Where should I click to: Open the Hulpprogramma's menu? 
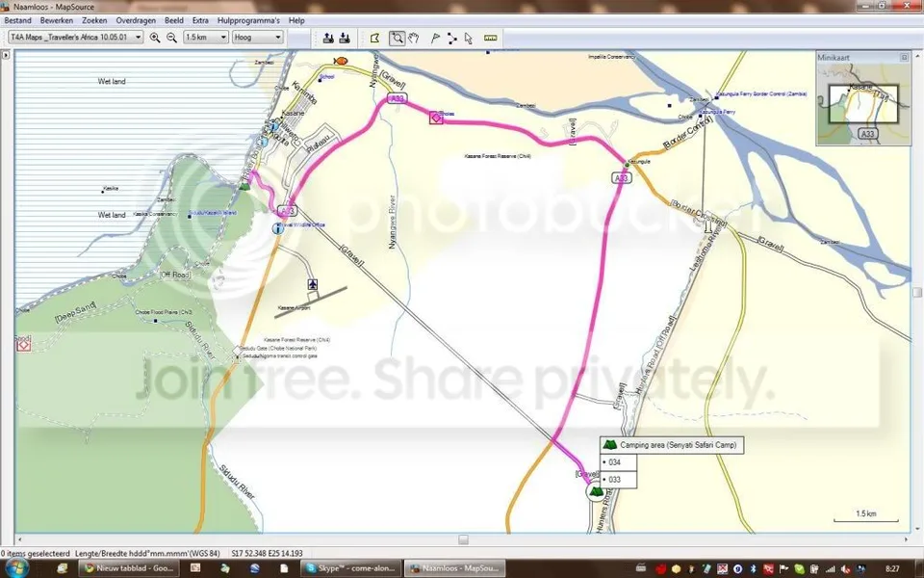point(248,20)
